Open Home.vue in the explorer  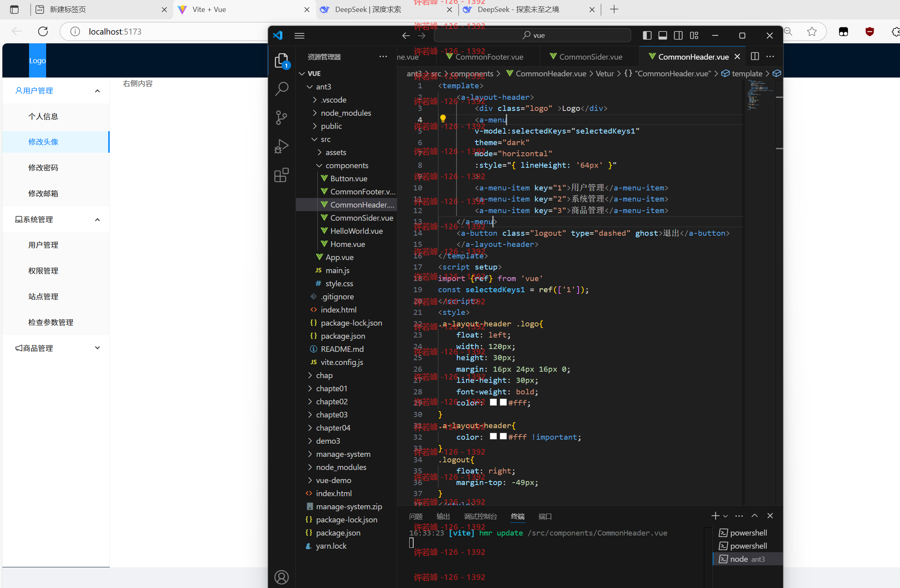point(347,244)
